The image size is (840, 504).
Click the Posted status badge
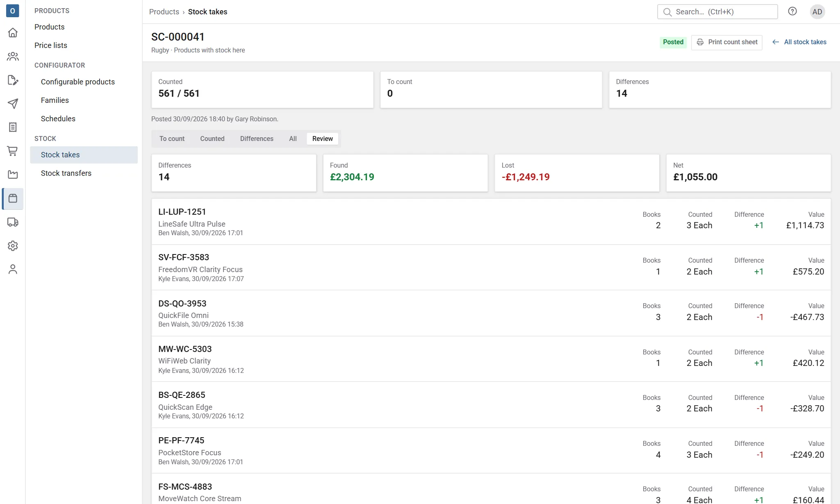(x=673, y=42)
